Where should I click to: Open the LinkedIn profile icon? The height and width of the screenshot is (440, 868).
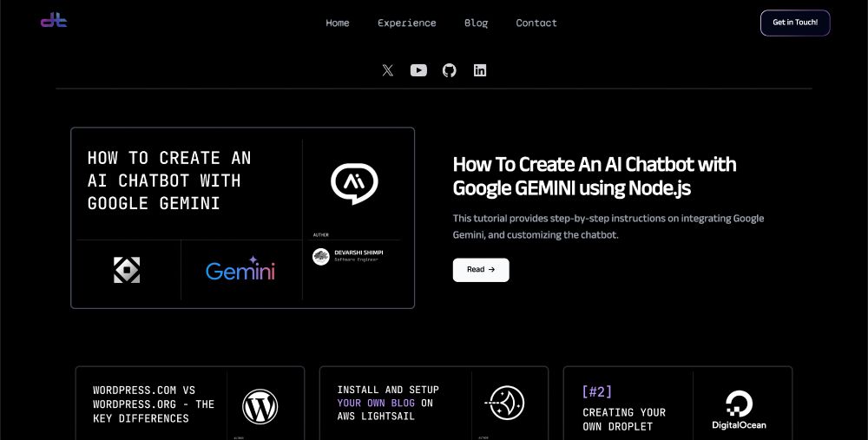click(480, 70)
